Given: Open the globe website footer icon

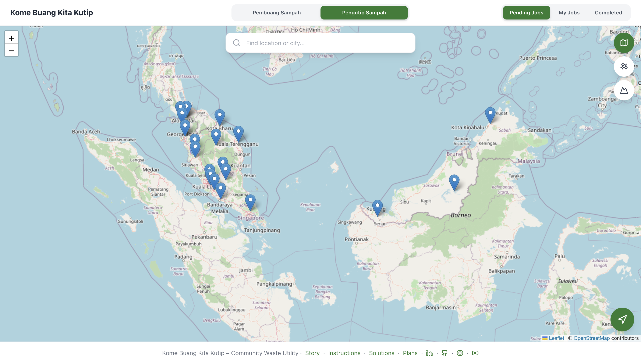Looking at the screenshot, I should coord(460,353).
